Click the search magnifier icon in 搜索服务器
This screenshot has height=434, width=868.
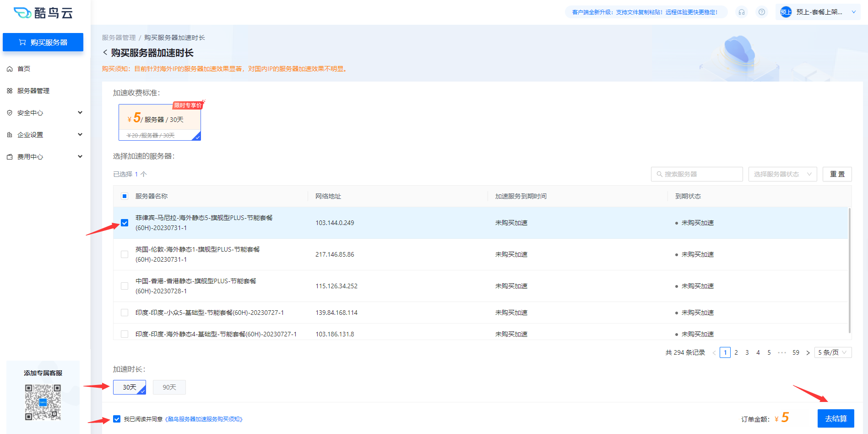pyautogui.click(x=660, y=174)
